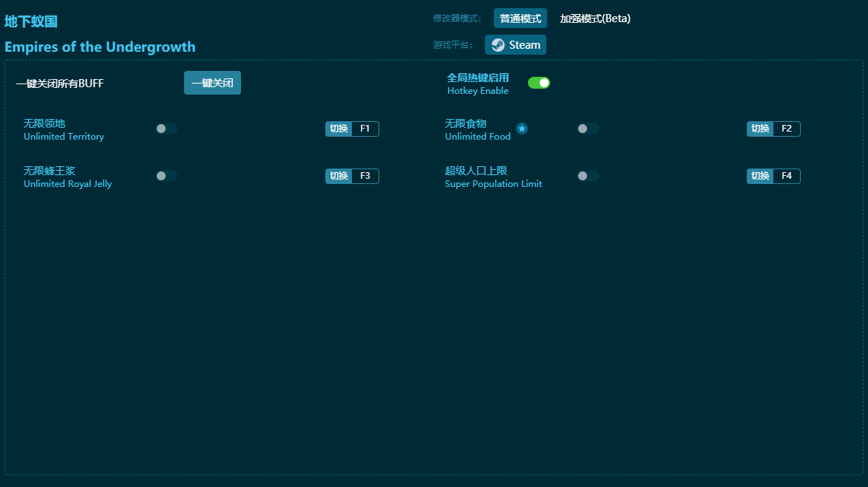Click 切换 button for F1 hotkey

pyautogui.click(x=339, y=129)
